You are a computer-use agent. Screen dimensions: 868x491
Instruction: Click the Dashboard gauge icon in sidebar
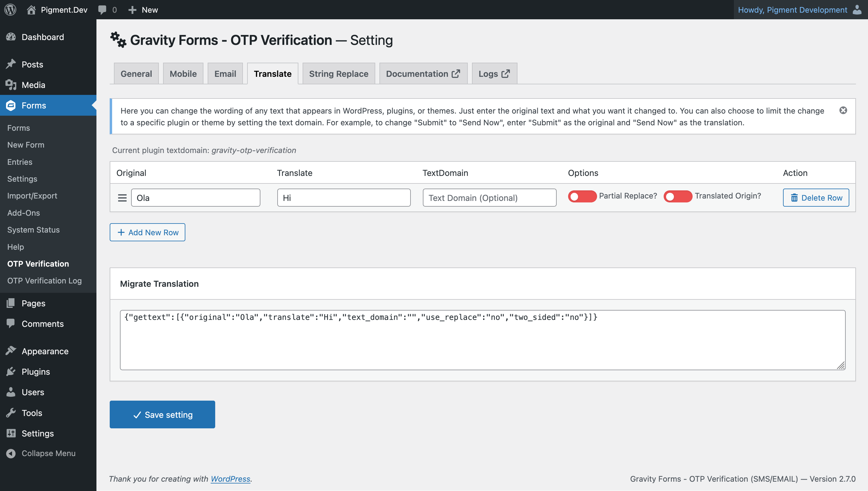pos(11,37)
